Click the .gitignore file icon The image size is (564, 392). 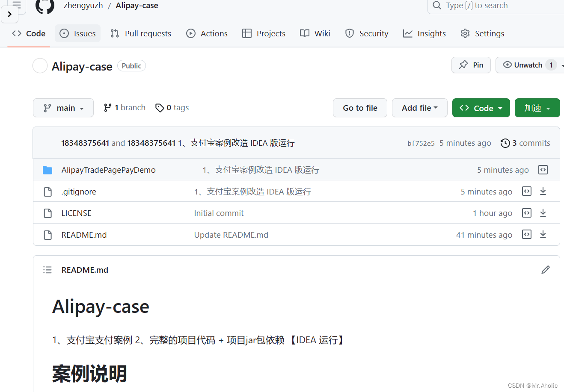48,192
